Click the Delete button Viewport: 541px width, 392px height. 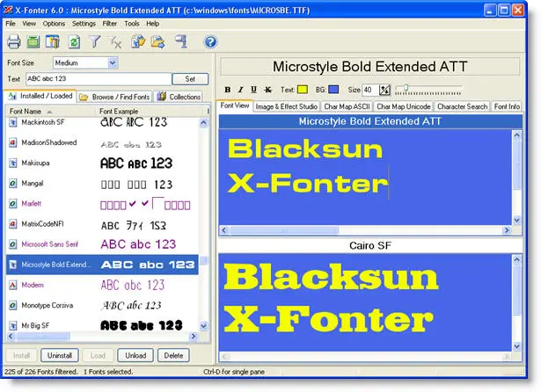(173, 355)
